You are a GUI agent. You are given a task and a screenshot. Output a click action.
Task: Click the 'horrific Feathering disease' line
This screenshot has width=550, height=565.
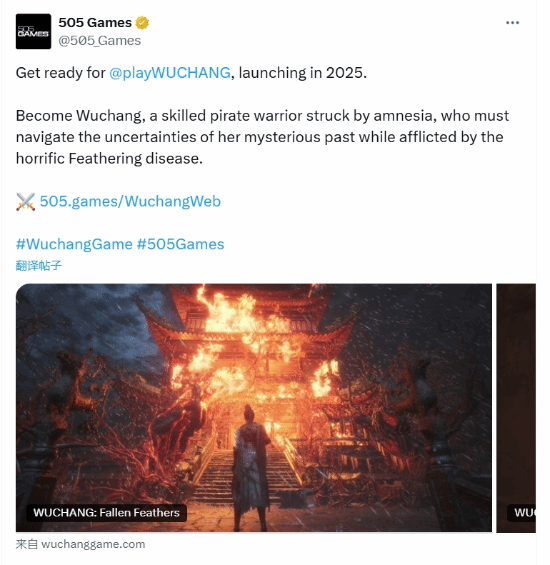coord(109,159)
